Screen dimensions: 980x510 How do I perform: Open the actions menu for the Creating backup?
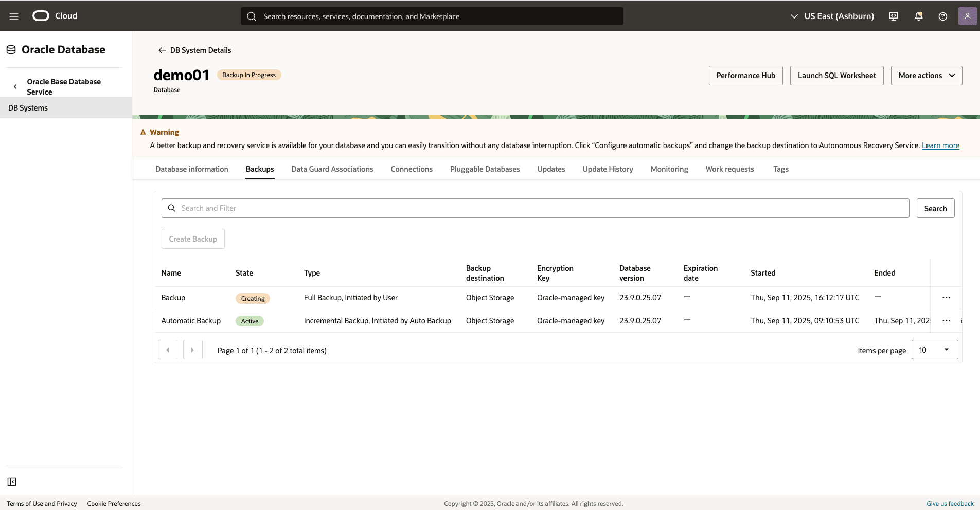point(946,297)
